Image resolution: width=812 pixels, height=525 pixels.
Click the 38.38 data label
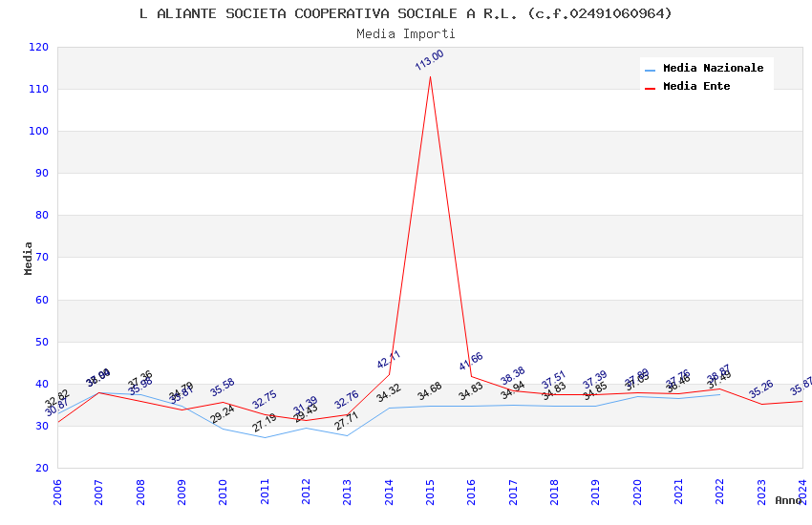[x=513, y=376]
